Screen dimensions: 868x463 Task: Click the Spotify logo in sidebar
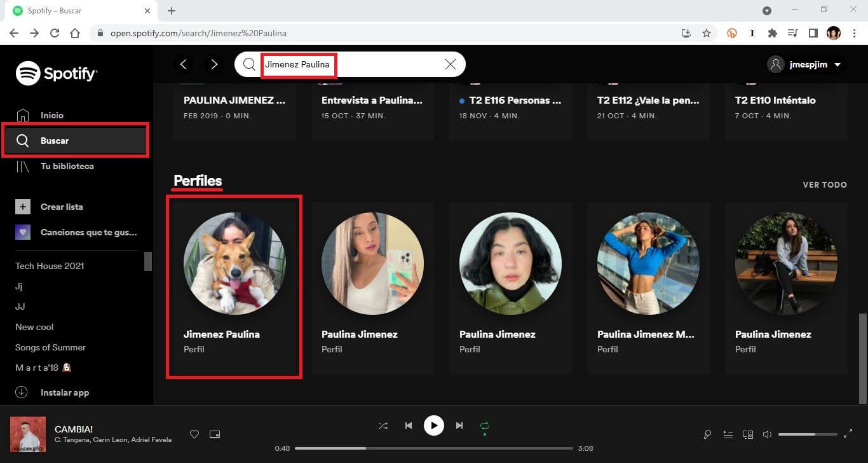(x=56, y=74)
